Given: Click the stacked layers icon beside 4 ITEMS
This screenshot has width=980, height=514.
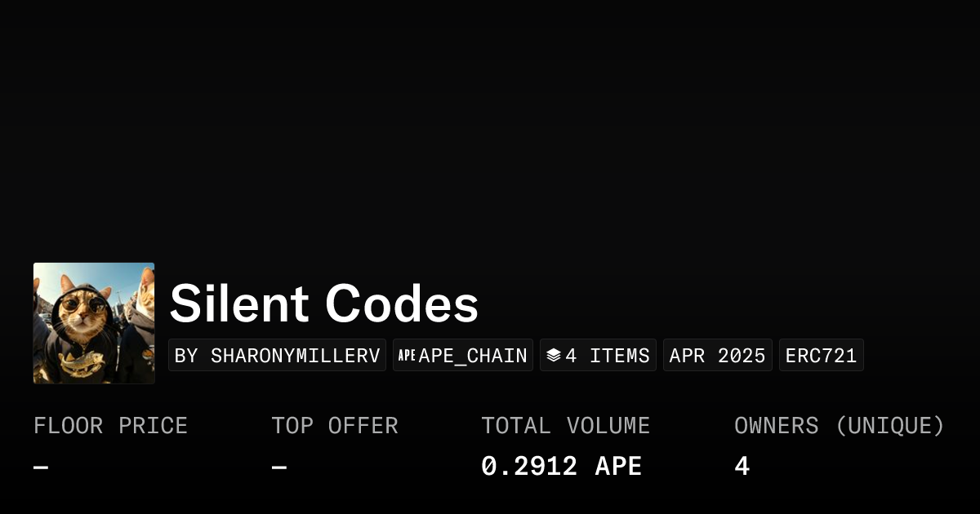Looking at the screenshot, I should point(554,356).
